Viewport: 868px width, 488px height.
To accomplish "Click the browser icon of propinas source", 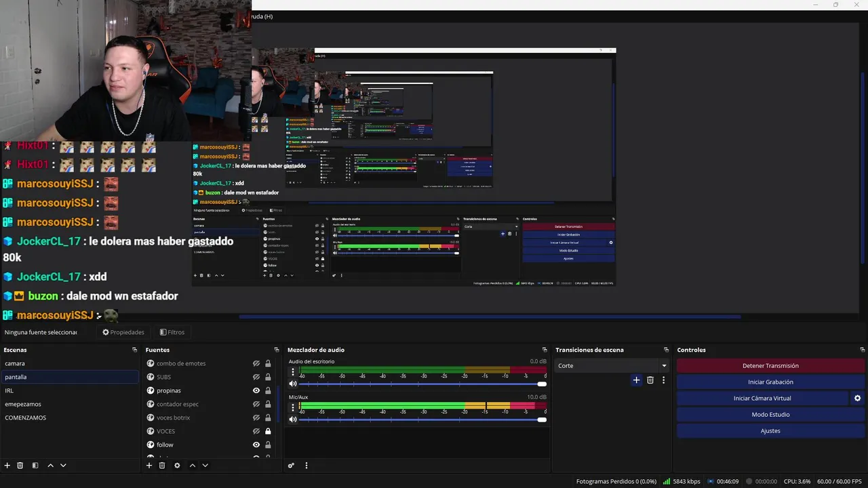I will point(151,390).
